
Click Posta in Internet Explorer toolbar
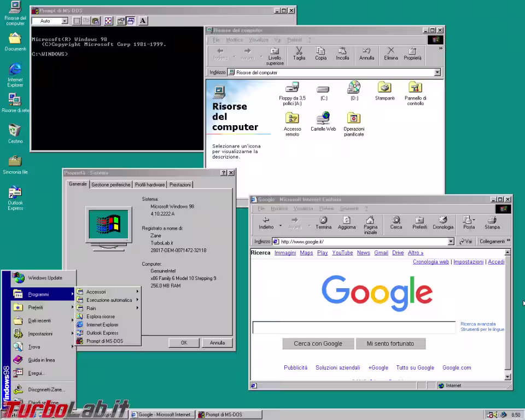pos(469,223)
